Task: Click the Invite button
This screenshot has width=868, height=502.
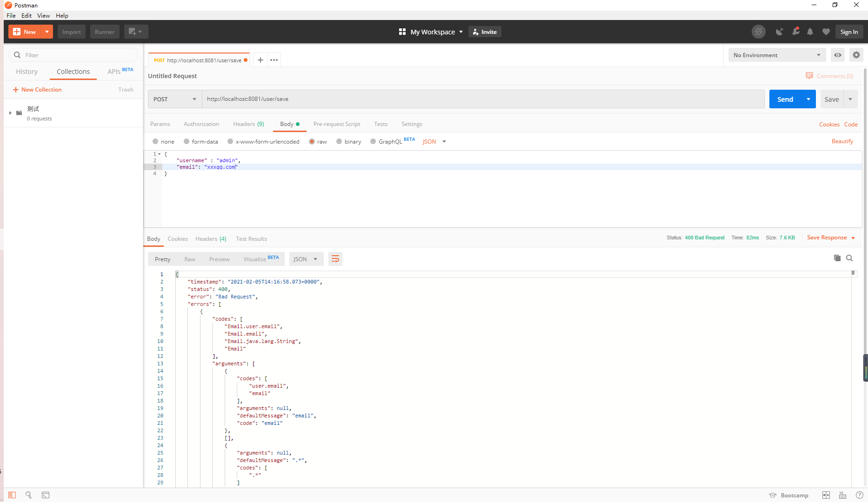Action: point(485,32)
